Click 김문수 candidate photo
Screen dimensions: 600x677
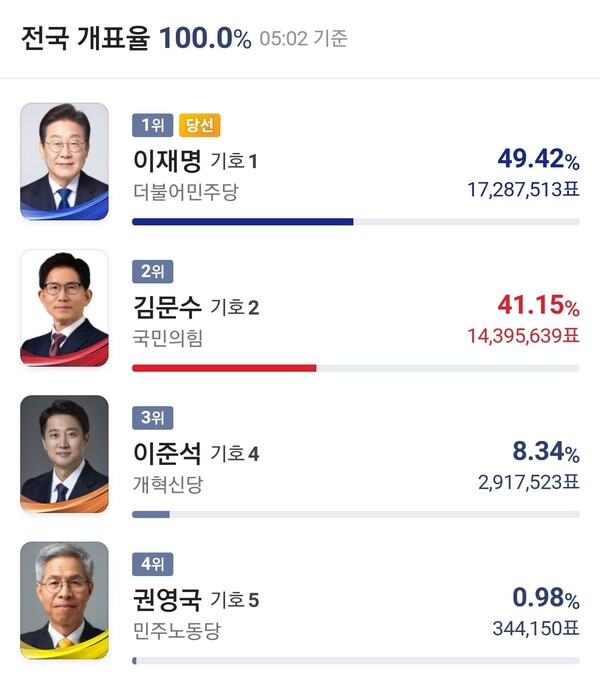click(64, 308)
